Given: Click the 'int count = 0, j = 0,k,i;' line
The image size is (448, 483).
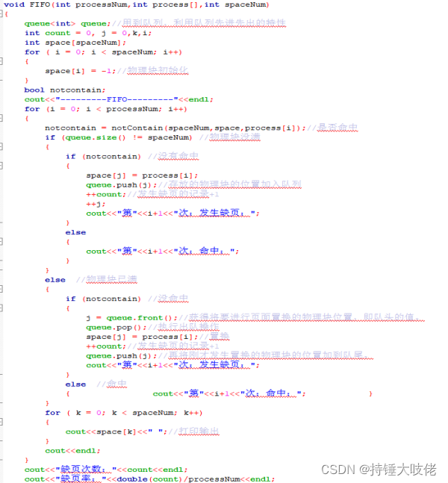Looking at the screenshot, I should click(88, 34).
